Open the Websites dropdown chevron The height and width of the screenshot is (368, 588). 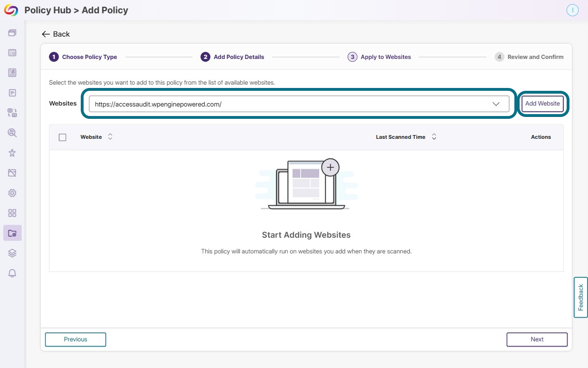pos(496,104)
